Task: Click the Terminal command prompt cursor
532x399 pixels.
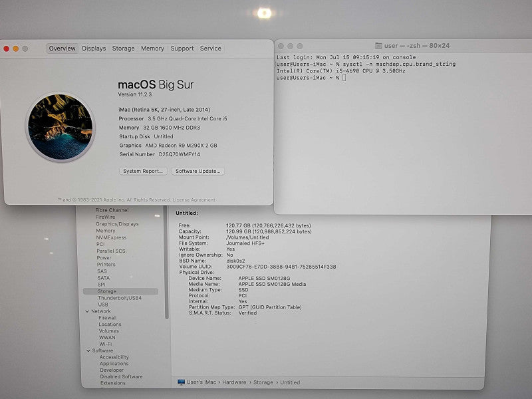Action: tap(344, 78)
